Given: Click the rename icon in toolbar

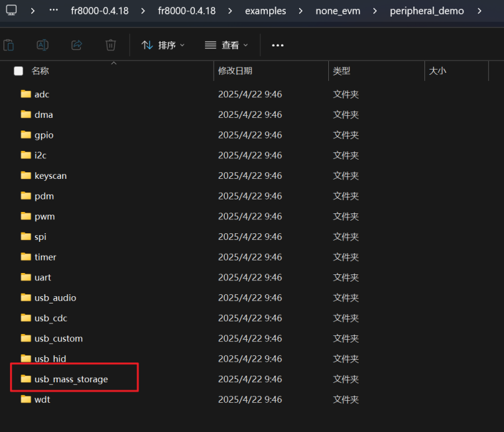Looking at the screenshot, I should (42, 45).
